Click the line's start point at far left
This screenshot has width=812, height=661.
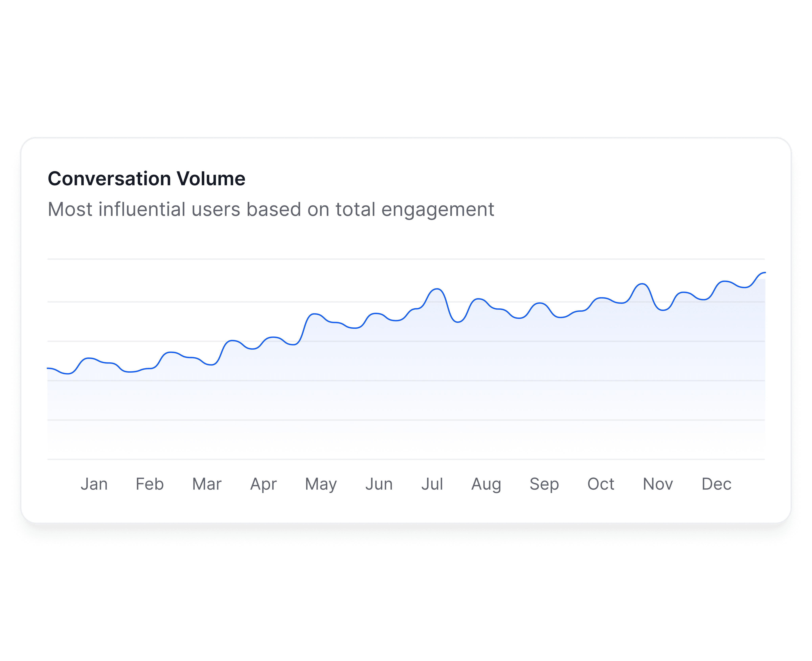click(48, 368)
